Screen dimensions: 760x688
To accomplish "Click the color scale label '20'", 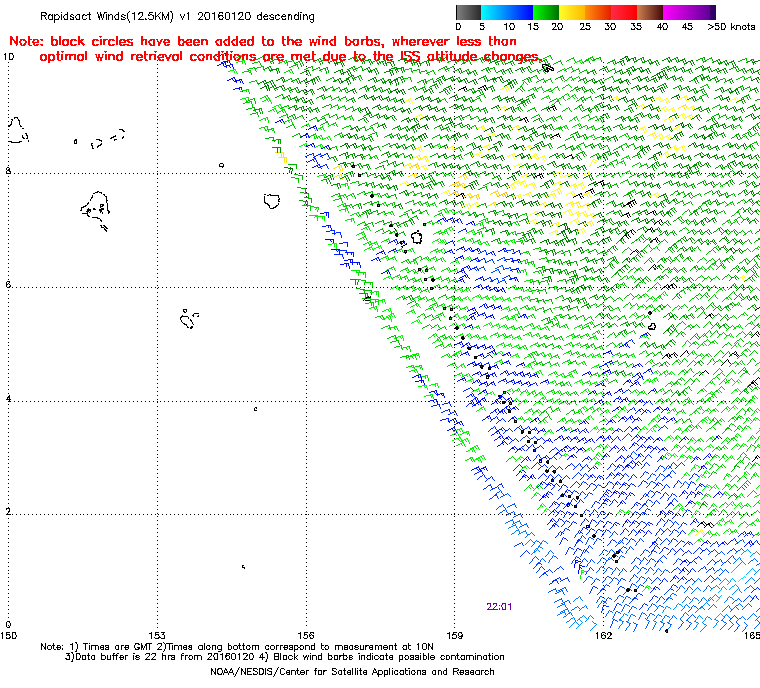I will click(x=557, y=27).
